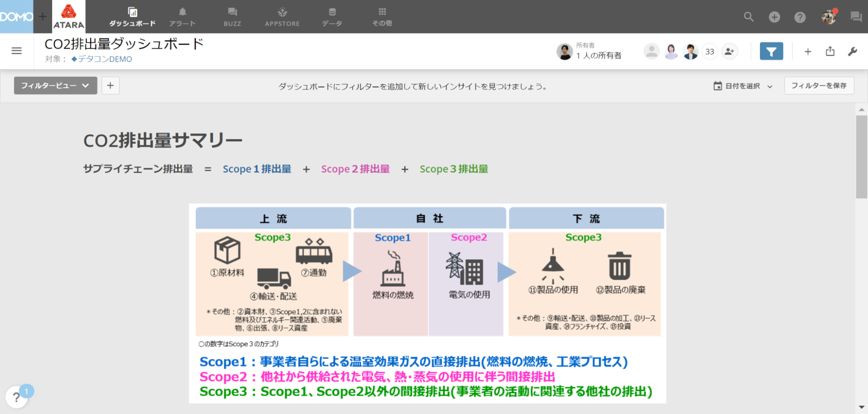The image size is (868, 414).
Task: Click the 33 additional users badge
Action: tap(710, 51)
